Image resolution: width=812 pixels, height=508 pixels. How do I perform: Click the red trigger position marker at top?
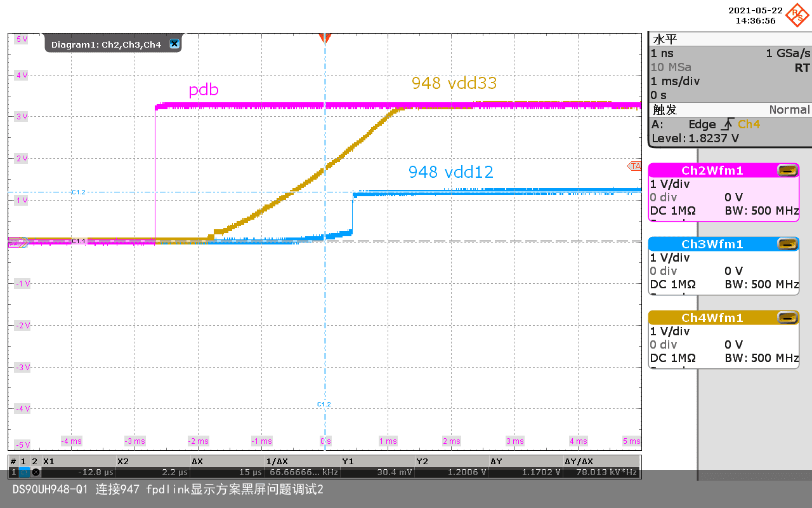click(325, 38)
